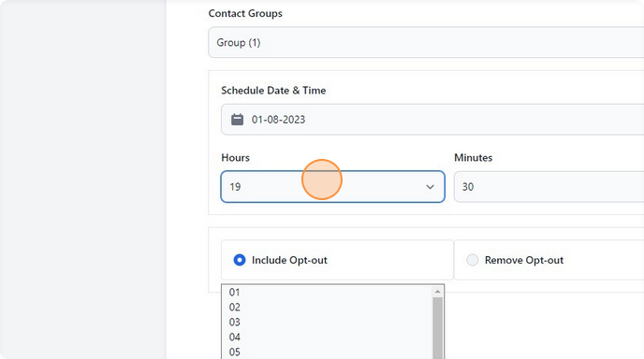The image size is (644, 359).
Task: Click the hours list scroll-up arrow
Action: tap(437, 292)
